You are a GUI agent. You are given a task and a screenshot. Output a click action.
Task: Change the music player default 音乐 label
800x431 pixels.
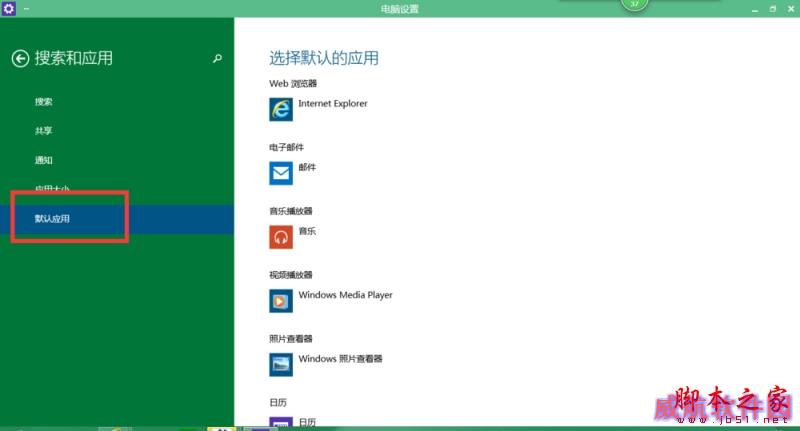point(307,231)
